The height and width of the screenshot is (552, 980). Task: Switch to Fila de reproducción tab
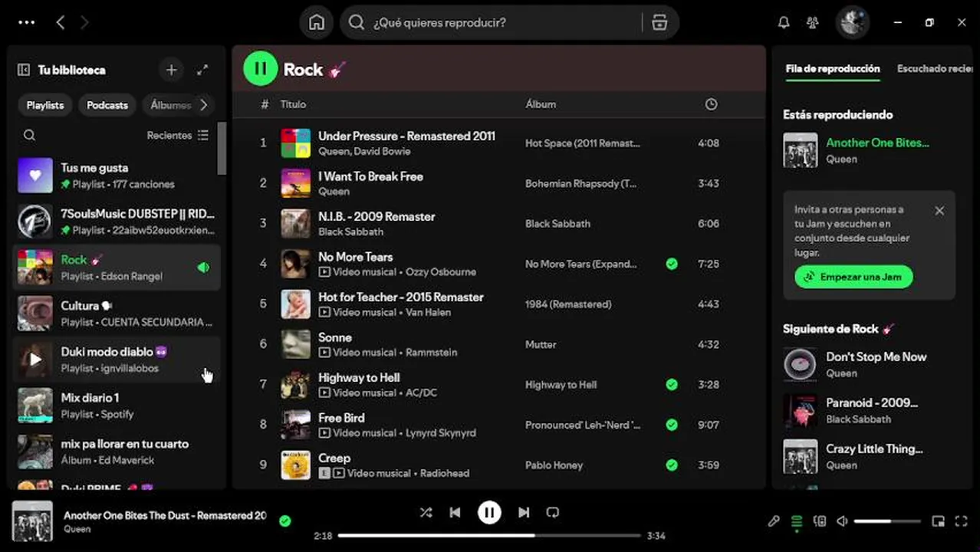(x=833, y=68)
